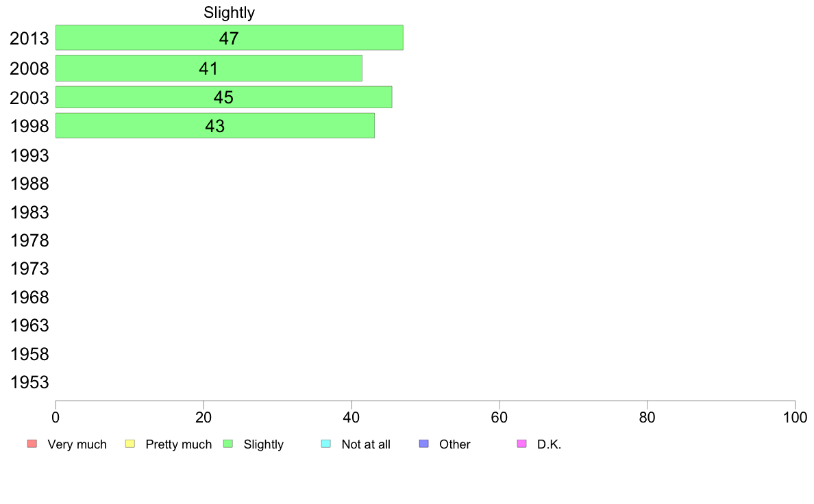This screenshot has height=504, width=814.
Task: Click the 2013 year label
Action: click(29, 38)
